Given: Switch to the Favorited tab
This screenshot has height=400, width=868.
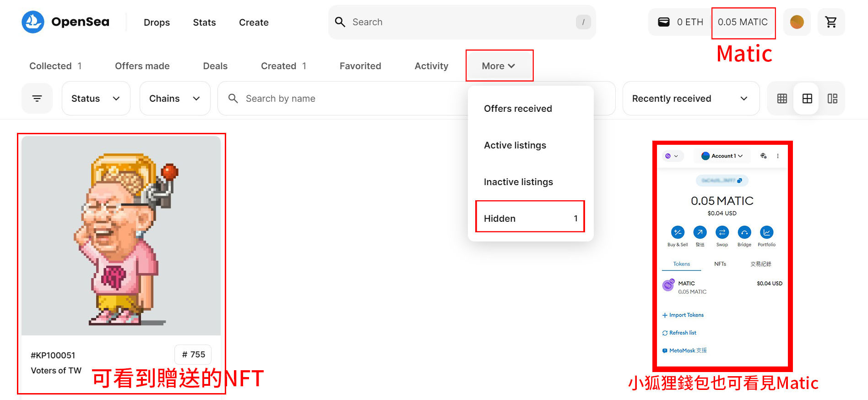Looking at the screenshot, I should (x=360, y=66).
